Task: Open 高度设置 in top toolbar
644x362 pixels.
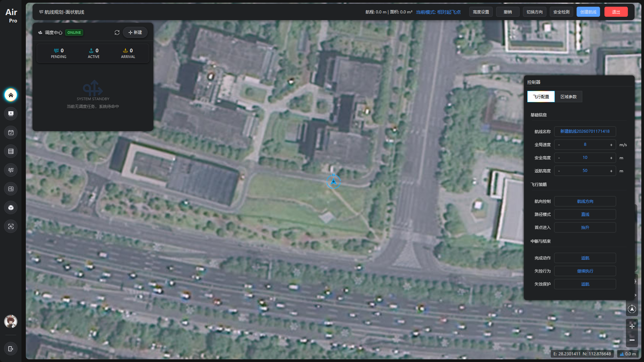Action: coord(481,12)
